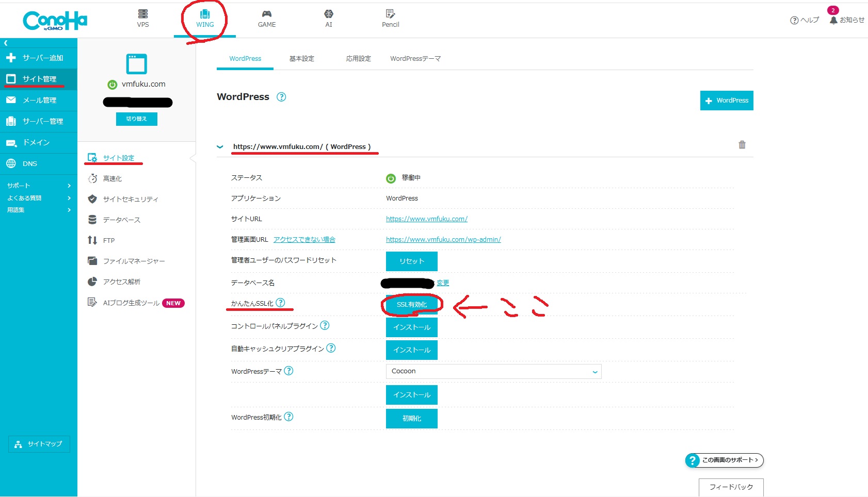Viewport: 868px width, 497px height.
Task: Click the 切り替え button
Action: click(137, 119)
